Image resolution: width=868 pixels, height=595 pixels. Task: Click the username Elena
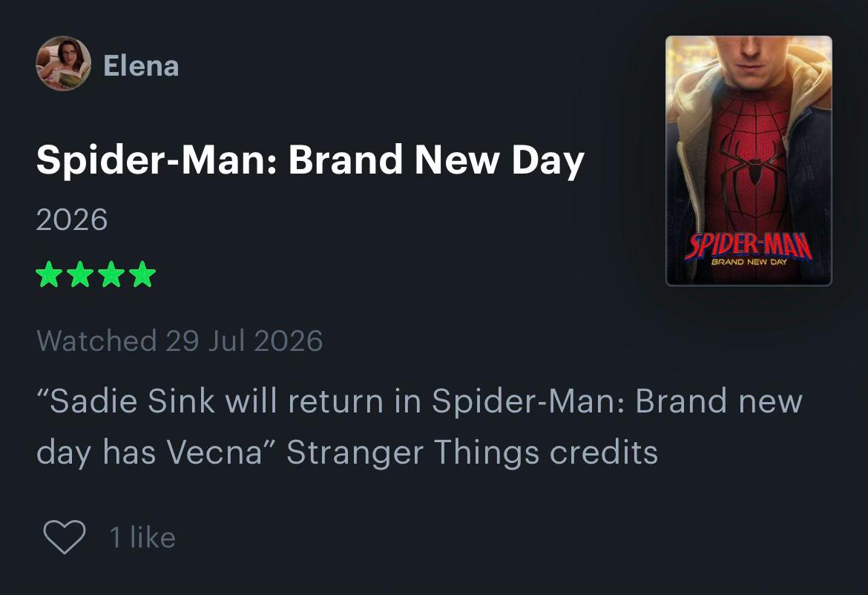coord(141,66)
